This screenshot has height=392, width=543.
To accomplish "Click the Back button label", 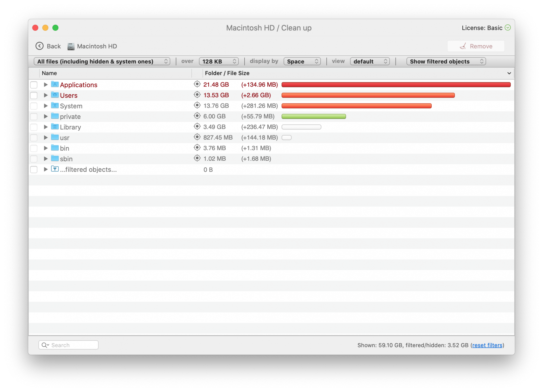I will pos(54,46).
